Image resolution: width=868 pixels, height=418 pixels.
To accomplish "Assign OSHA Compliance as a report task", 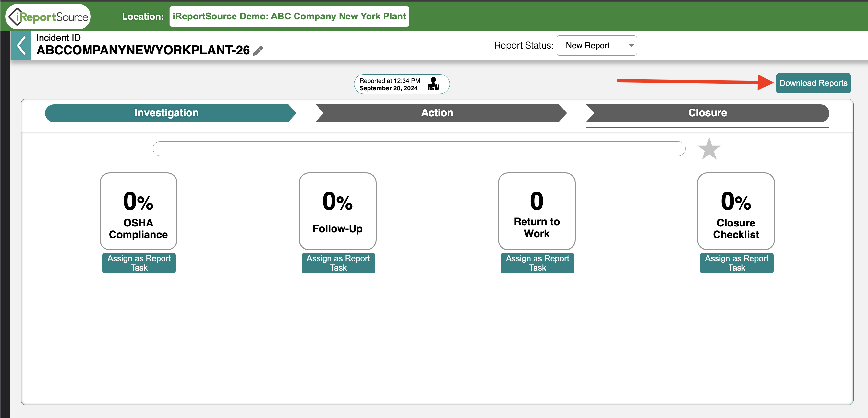I will (139, 263).
